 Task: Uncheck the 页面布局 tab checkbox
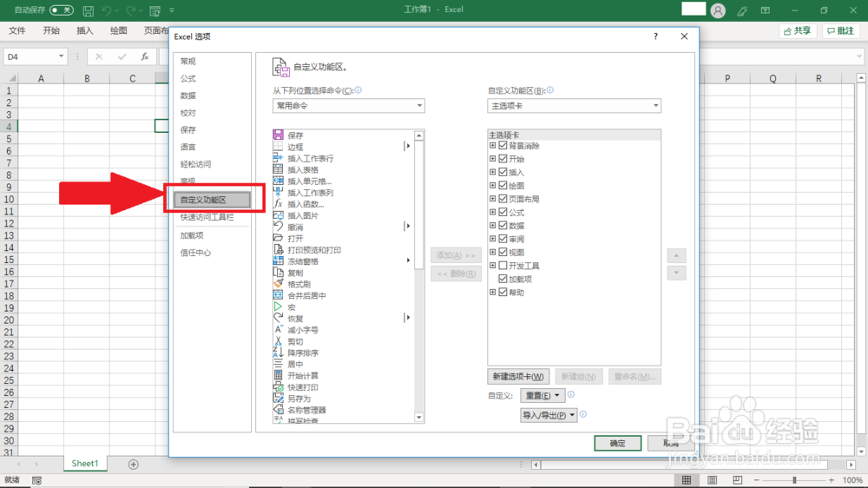[503, 199]
